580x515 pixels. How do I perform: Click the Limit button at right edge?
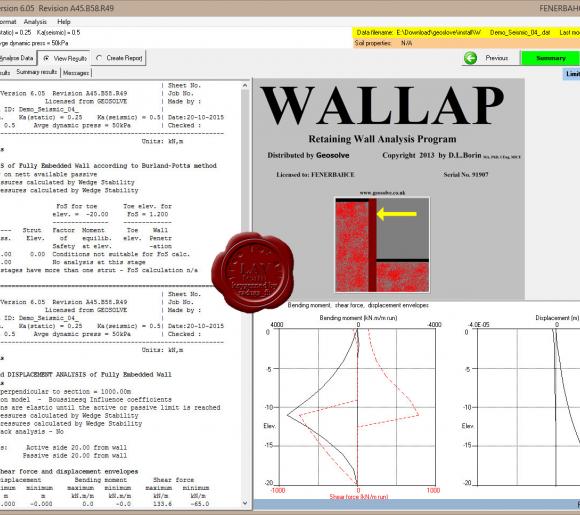572,74
